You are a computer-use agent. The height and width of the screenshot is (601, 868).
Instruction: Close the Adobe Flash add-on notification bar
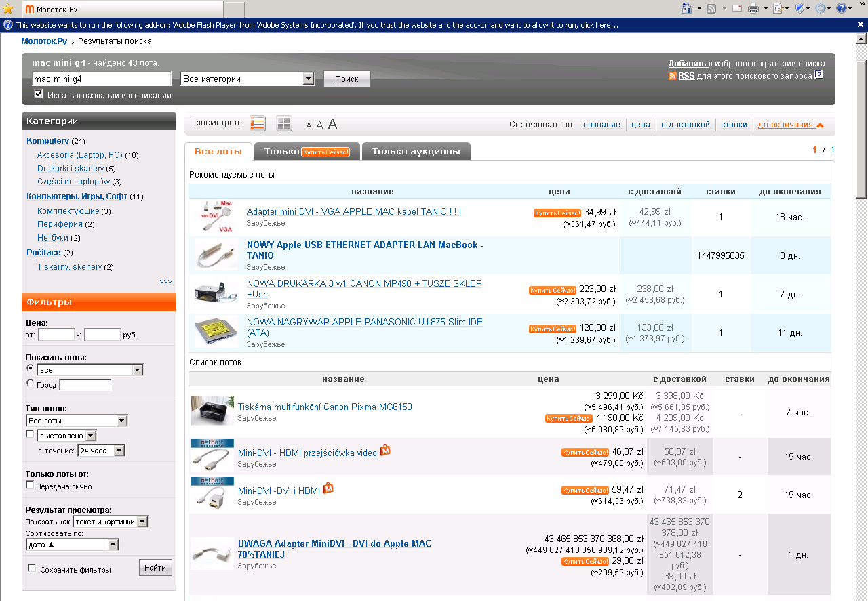coord(861,24)
